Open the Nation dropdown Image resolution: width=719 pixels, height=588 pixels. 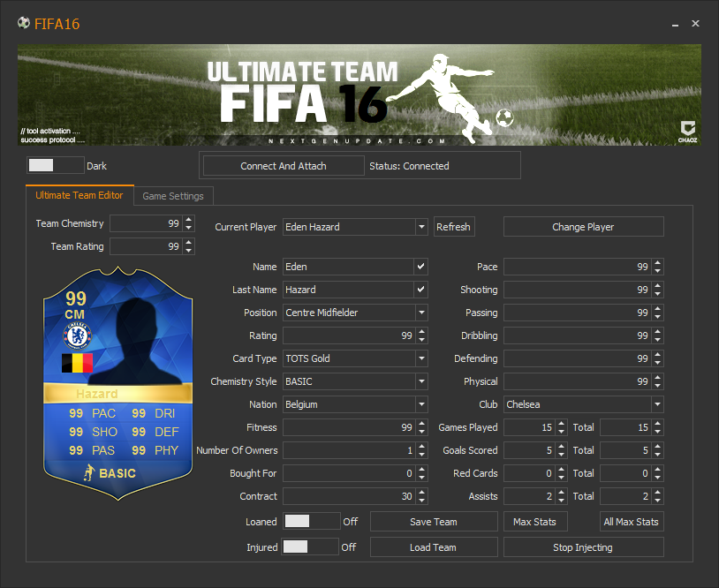(x=421, y=404)
